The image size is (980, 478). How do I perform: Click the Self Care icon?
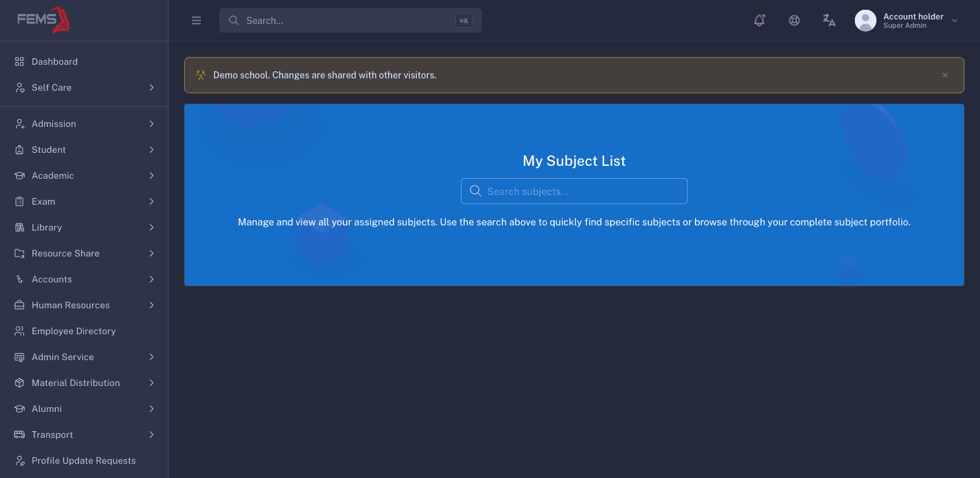click(x=19, y=87)
